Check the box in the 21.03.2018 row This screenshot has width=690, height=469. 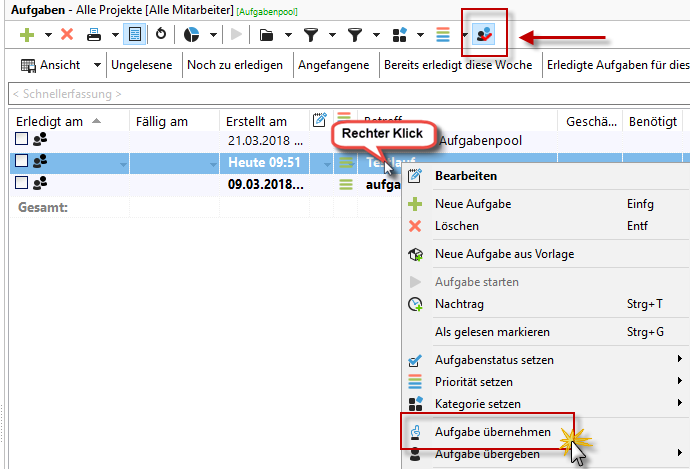coord(22,141)
